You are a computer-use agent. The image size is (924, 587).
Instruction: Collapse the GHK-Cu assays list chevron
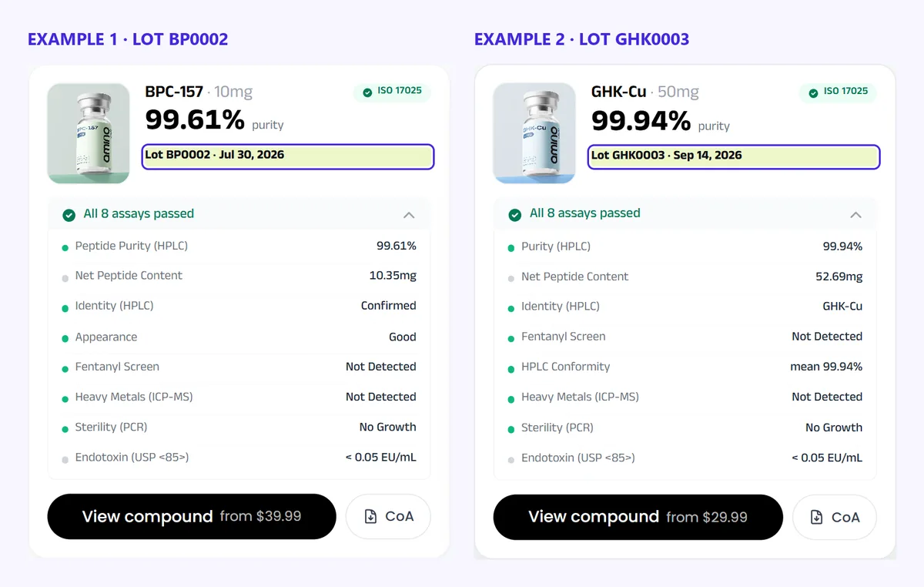(x=855, y=215)
